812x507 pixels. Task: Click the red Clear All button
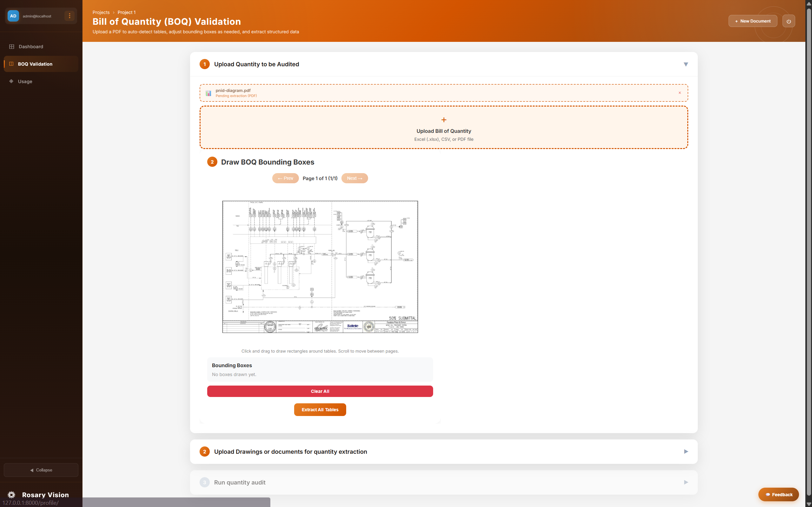click(x=320, y=391)
